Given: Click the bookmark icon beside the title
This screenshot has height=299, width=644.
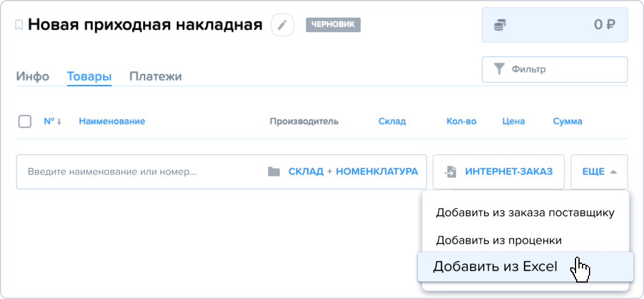Looking at the screenshot, I should click(19, 25).
